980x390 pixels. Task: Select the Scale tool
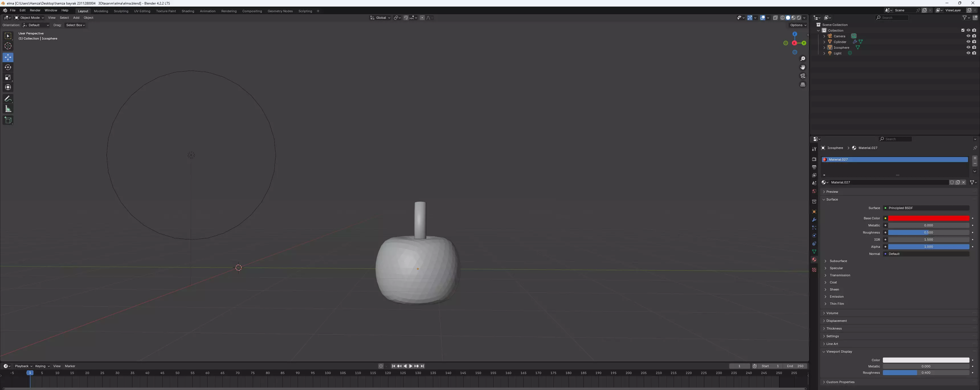8,77
